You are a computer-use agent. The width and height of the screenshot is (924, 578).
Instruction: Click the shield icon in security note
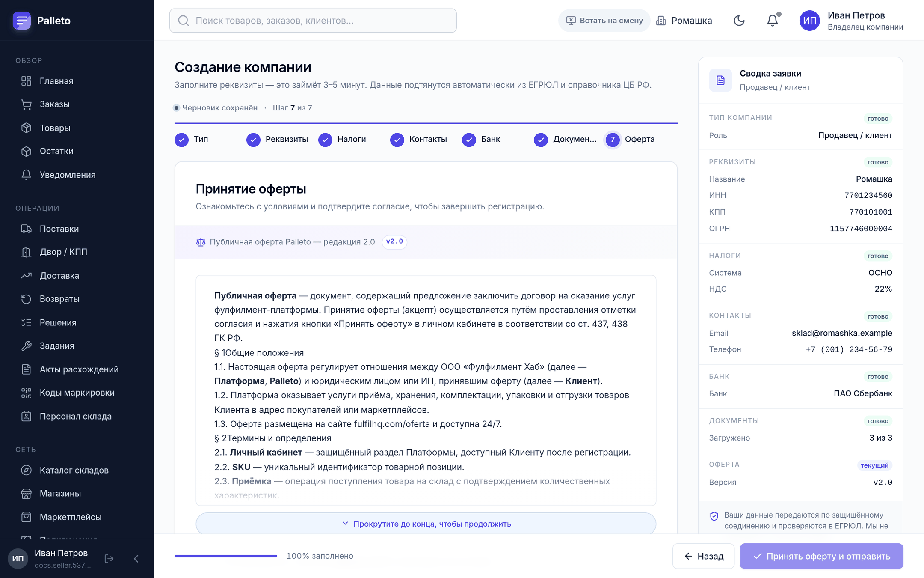pyautogui.click(x=714, y=516)
